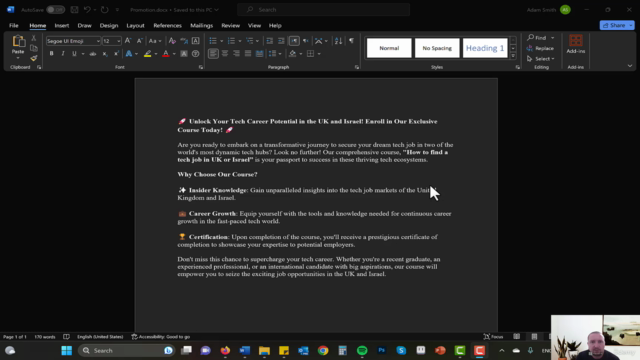Screen dimensions: 640x360
Task: Click Replace in Editing group
Action: coord(540,48)
